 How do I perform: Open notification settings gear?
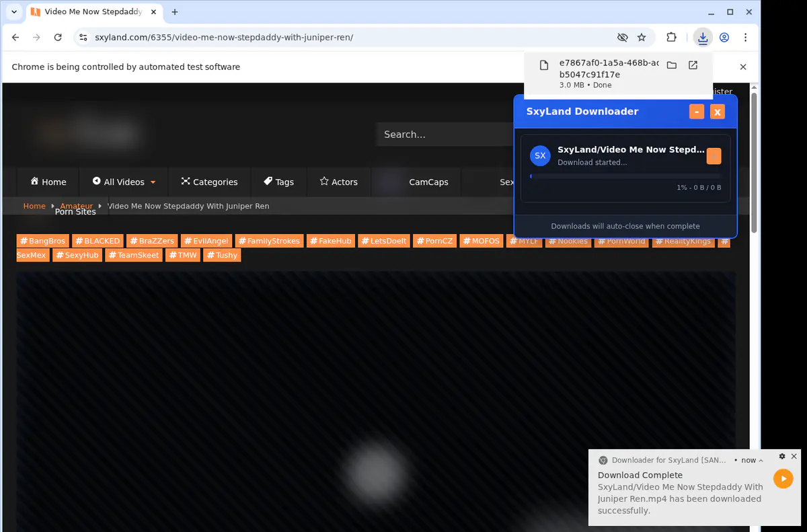click(x=782, y=456)
